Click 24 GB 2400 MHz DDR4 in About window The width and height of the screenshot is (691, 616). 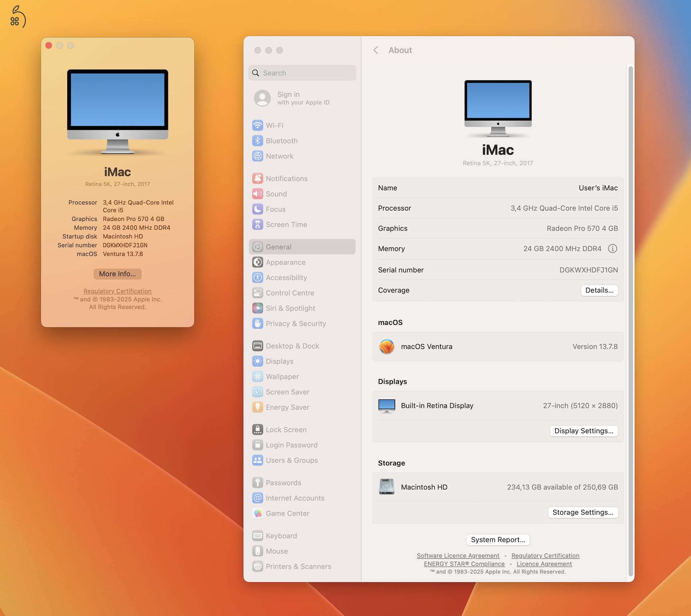pos(136,228)
